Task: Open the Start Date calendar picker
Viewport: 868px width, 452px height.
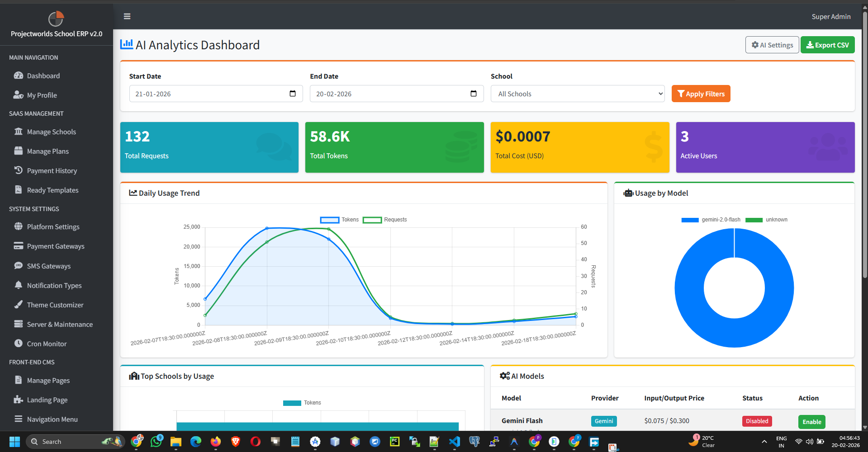Action: coord(293,94)
